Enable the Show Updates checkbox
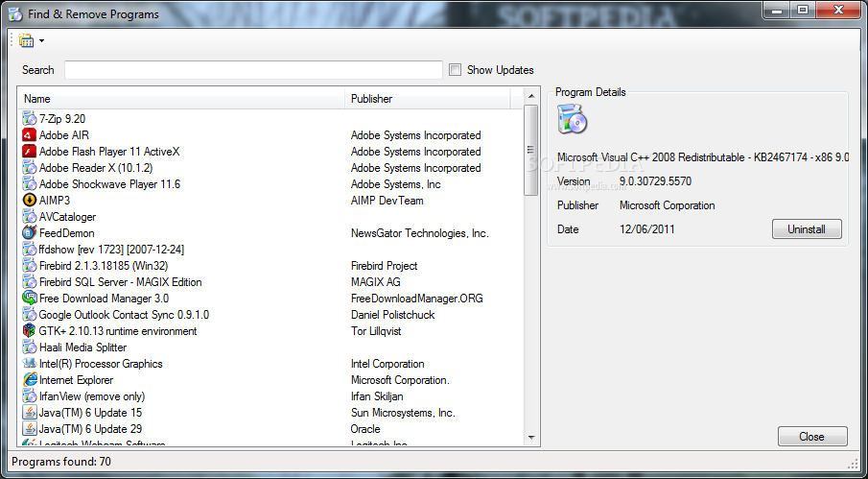Image resolution: width=868 pixels, height=479 pixels. tap(455, 70)
